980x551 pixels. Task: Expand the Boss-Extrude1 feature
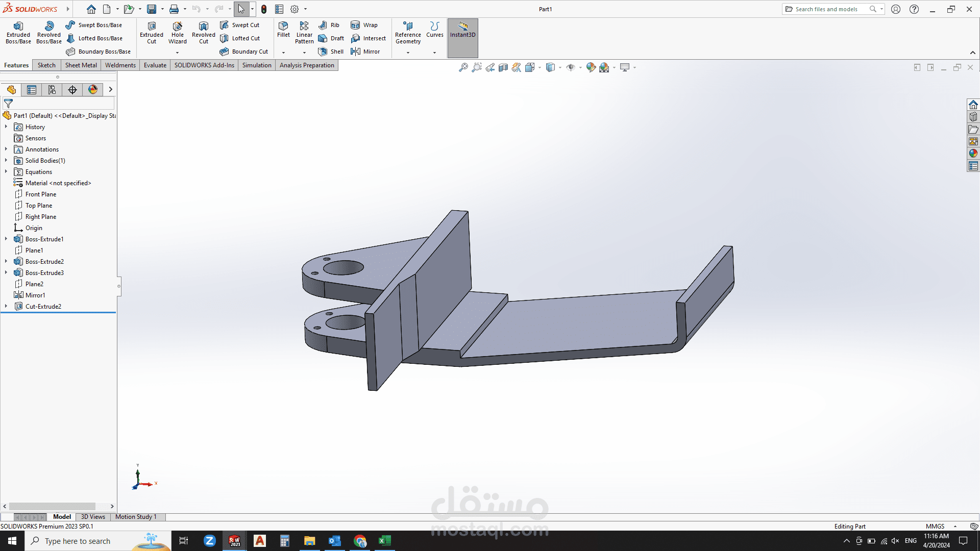coord(6,239)
